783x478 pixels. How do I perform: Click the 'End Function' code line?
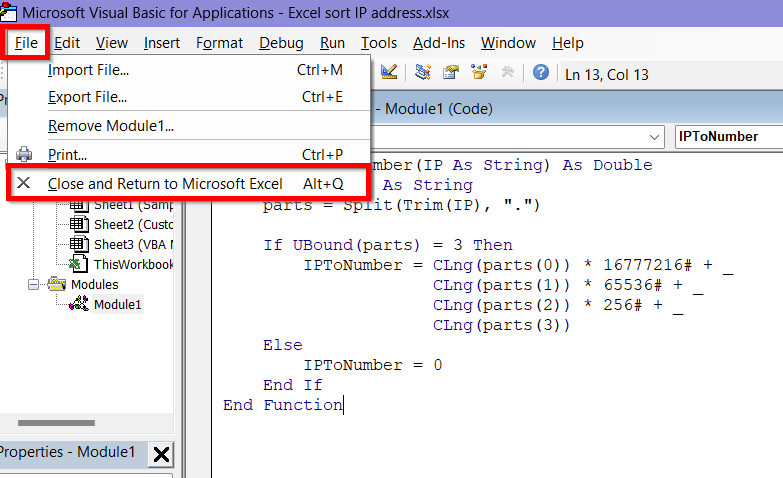point(283,405)
